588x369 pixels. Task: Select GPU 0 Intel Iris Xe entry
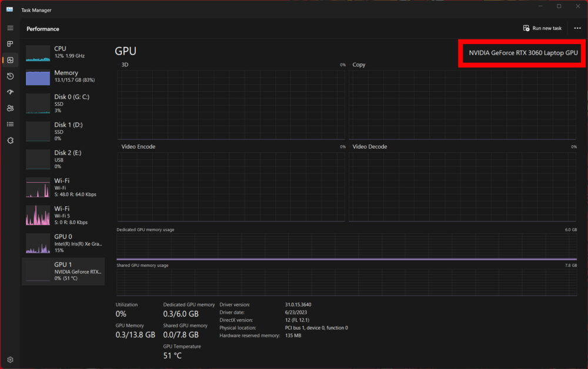63,243
